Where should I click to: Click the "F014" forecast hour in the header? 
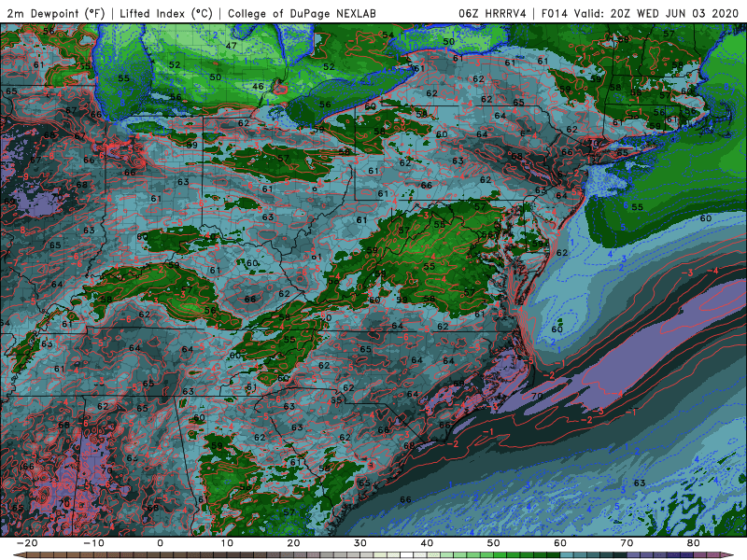click(555, 14)
